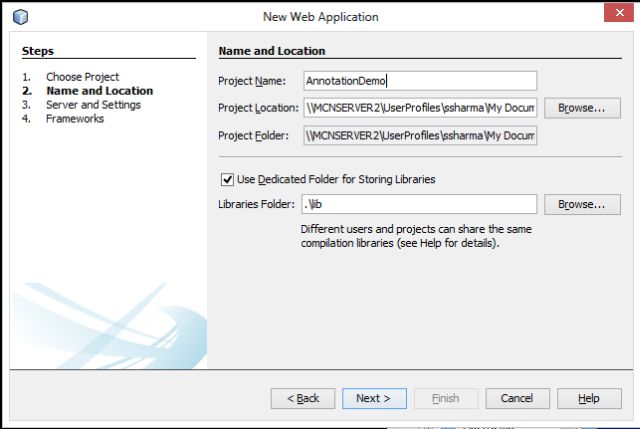Toggle Use Dedicated Folder for Storing Libraries
This screenshot has height=429, width=640.
coord(226,179)
